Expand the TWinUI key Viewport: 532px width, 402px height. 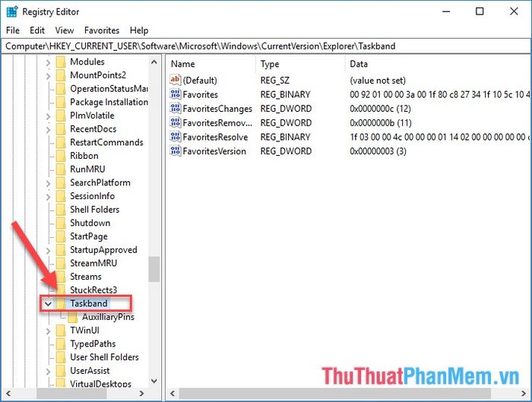point(48,331)
